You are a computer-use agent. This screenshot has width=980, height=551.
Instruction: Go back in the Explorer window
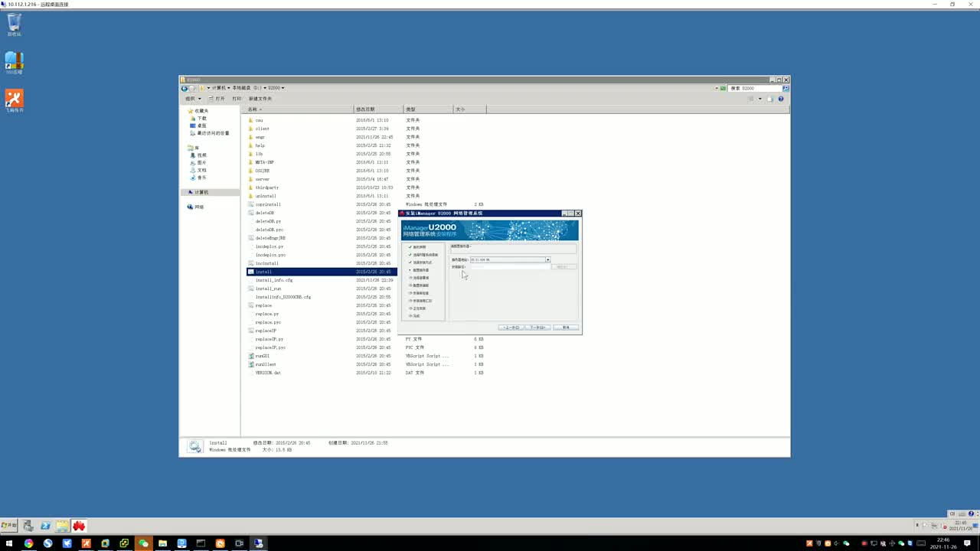coord(185,88)
